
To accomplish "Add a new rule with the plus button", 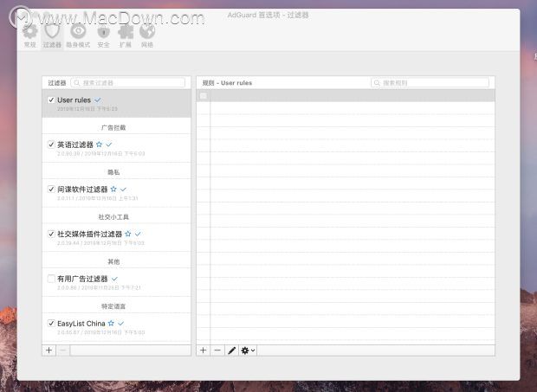I will [x=203, y=350].
